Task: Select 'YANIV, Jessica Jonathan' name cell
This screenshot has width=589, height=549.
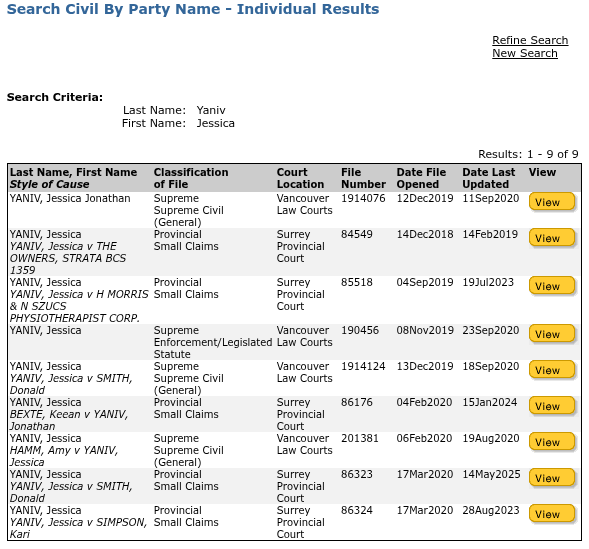Action: coord(70,198)
